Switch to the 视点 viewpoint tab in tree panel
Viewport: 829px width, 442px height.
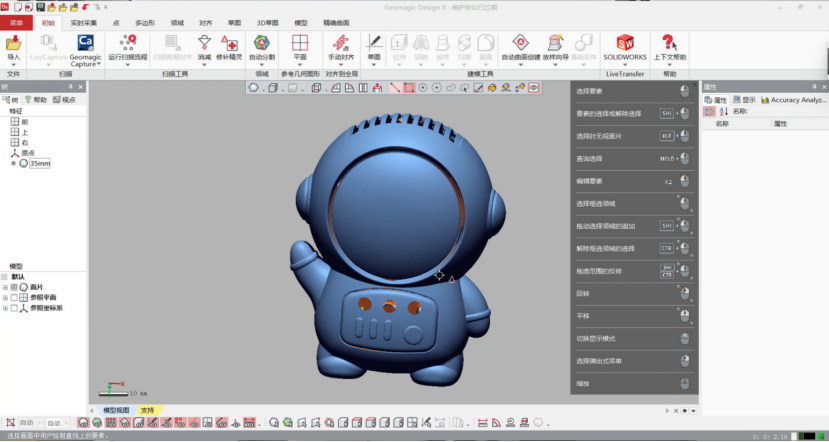[x=65, y=99]
